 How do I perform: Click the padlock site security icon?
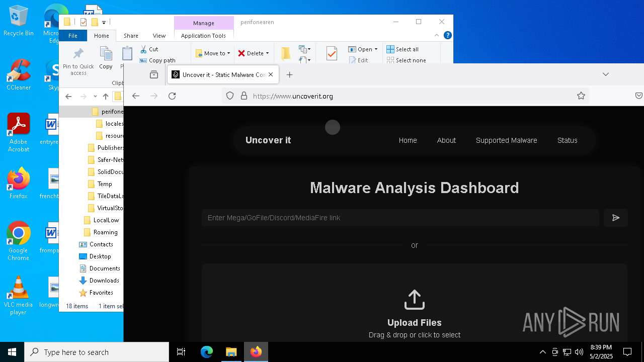[x=244, y=96]
